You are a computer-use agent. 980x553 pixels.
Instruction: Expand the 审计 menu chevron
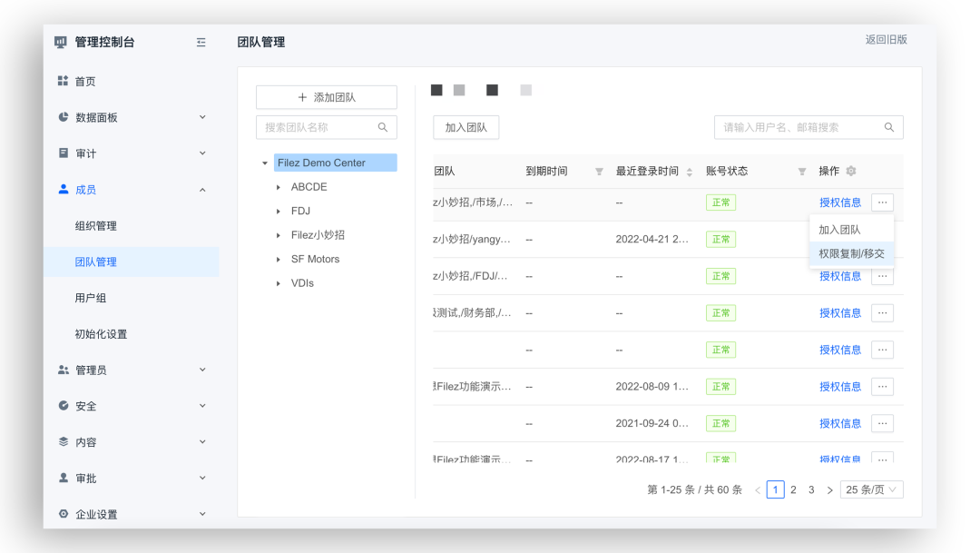(202, 153)
